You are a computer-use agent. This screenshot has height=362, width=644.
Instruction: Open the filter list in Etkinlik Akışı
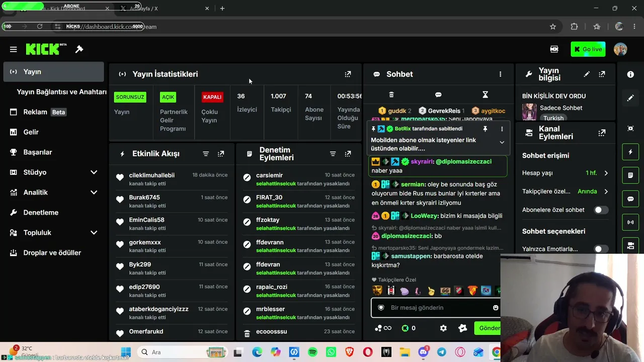[x=206, y=154]
